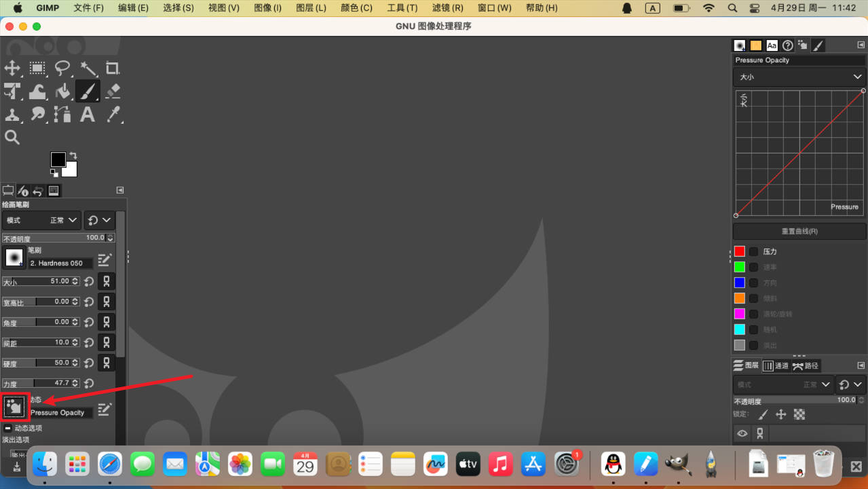The width and height of the screenshot is (868, 489).
Task: Enable the 压力 pressure checkbox
Action: (x=753, y=251)
